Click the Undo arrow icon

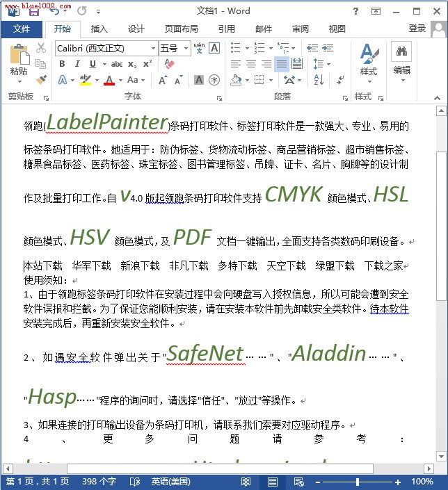[54, 11]
